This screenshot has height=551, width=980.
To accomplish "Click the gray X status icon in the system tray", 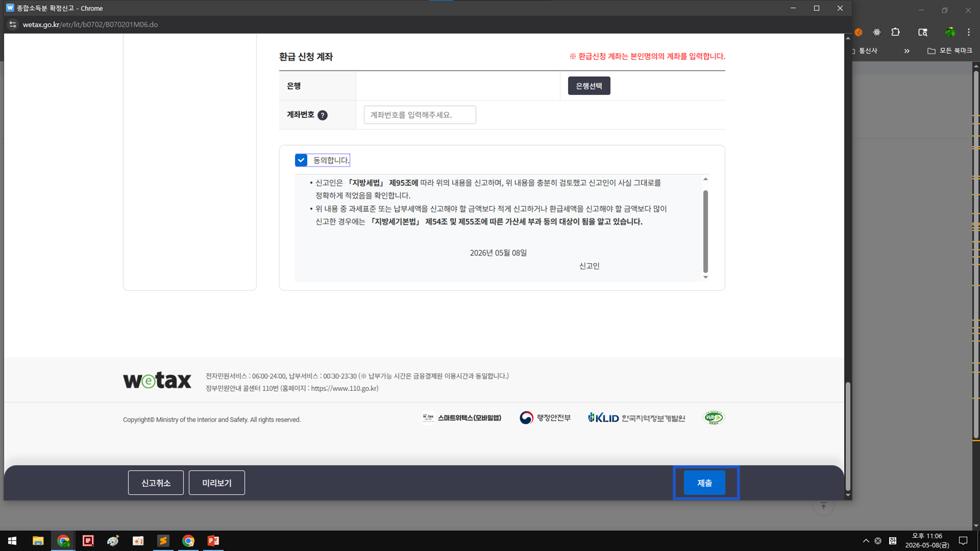I will pos(878,541).
